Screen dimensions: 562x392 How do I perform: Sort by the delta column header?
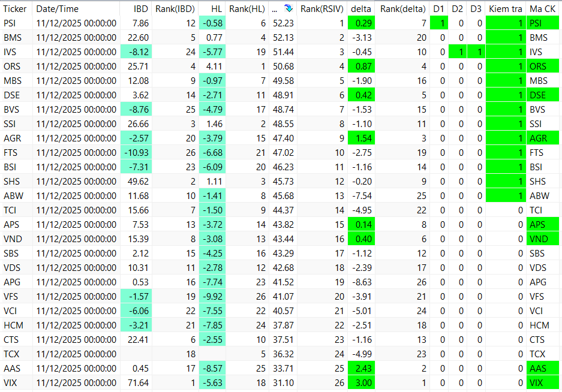(x=361, y=8)
